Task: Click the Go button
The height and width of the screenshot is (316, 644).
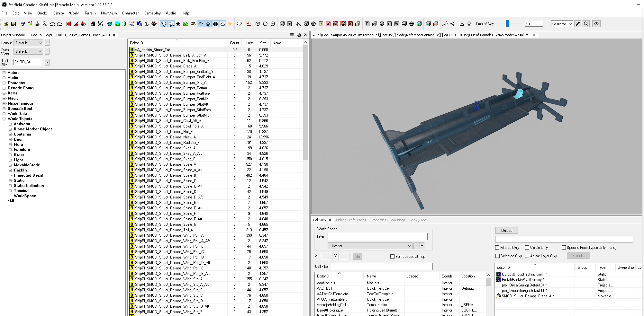Action: tap(358, 257)
